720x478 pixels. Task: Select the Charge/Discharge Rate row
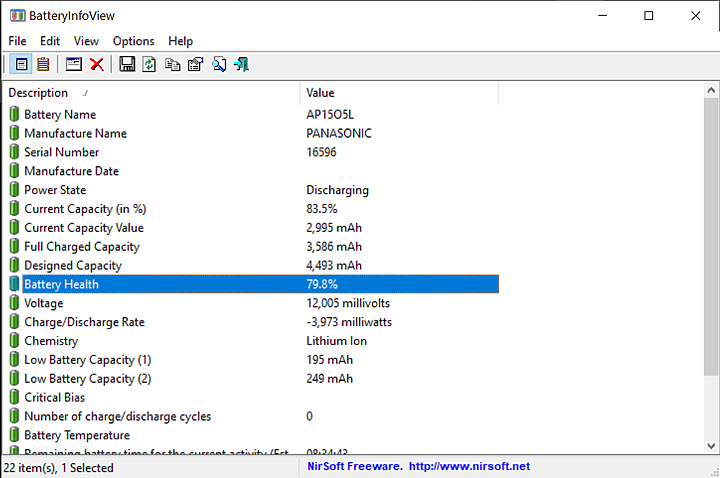[253, 321]
